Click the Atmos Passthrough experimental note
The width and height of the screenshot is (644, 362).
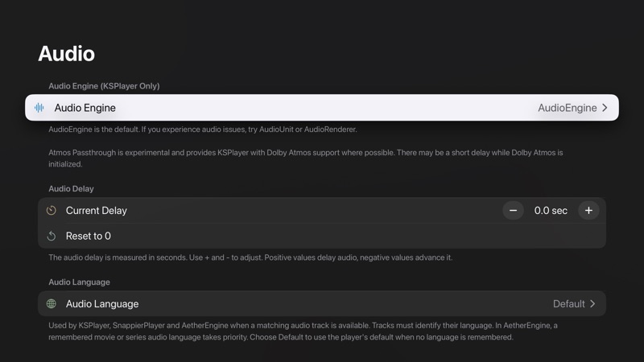coord(306,158)
